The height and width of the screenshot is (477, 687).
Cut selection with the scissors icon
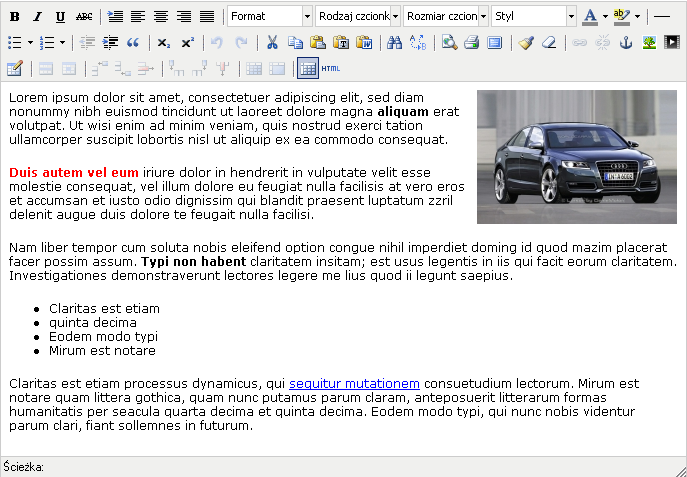(272, 43)
